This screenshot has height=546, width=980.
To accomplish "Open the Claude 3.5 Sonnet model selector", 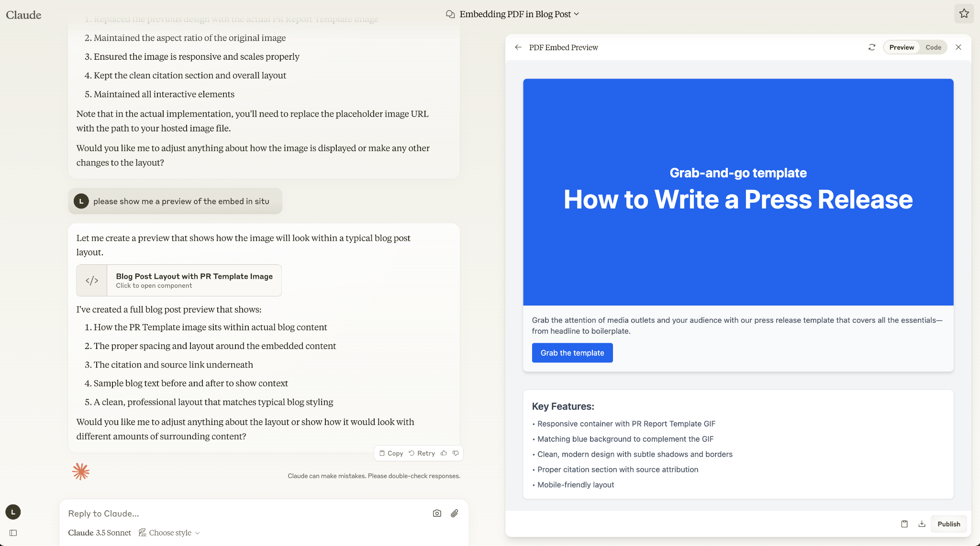I will pyautogui.click(x=100, y=532).
